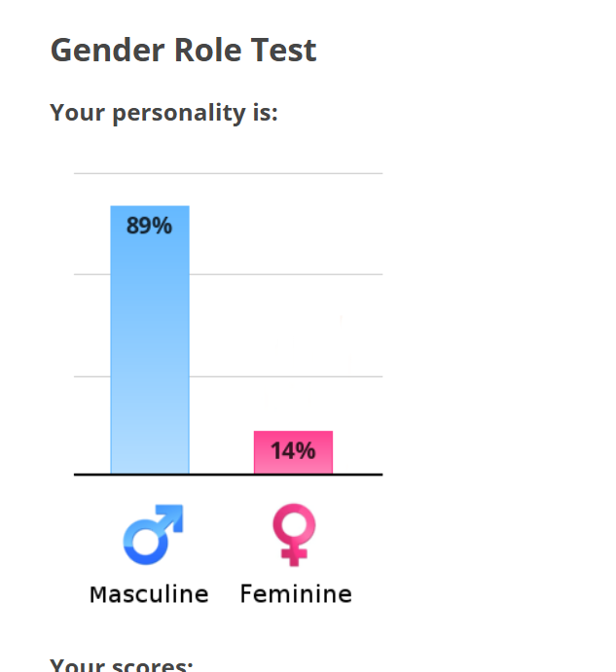This screenshot has width=616, height=672.
Task: Click the blue male symbol icon
Action: point(153,535)
